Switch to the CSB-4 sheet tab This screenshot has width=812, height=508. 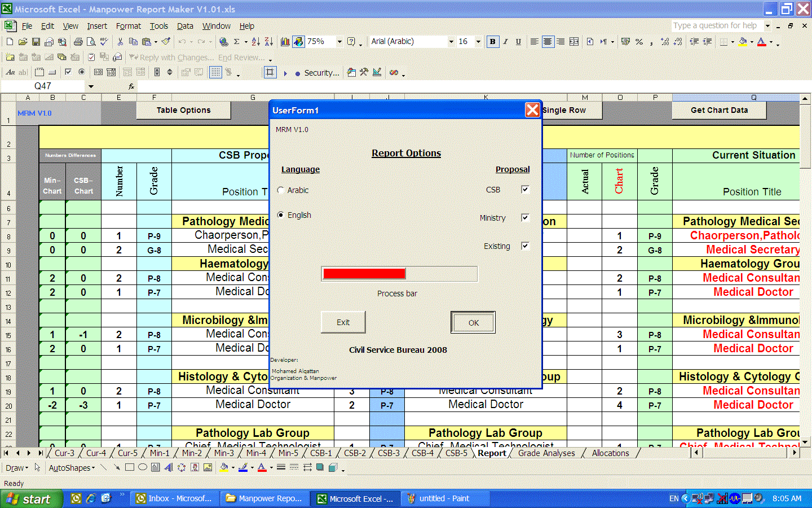[422, 453]
